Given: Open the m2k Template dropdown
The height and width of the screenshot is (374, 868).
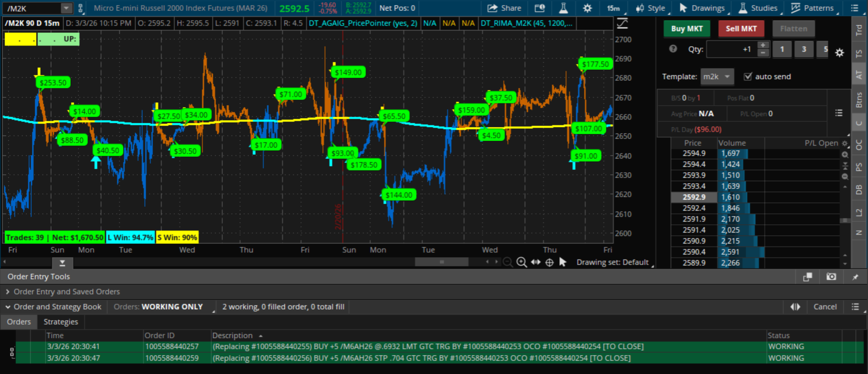Looking at the screenshot, I should tap(717, 77).
